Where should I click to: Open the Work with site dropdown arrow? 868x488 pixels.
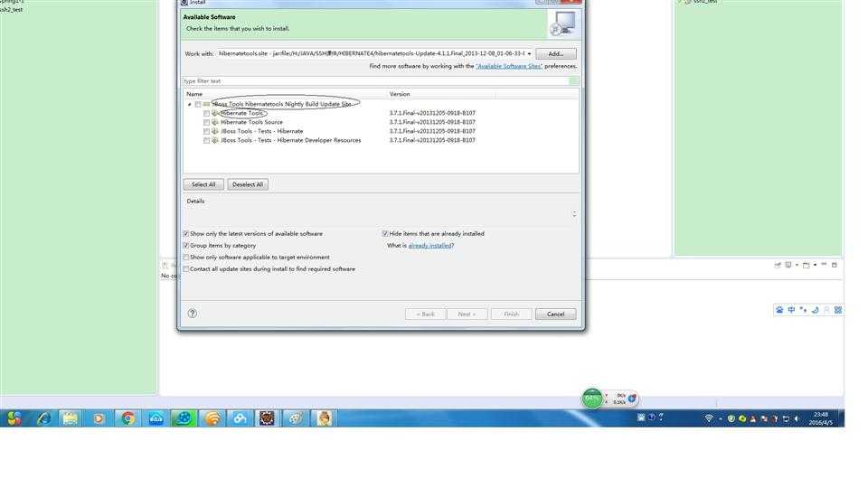(x=529, y=53)
